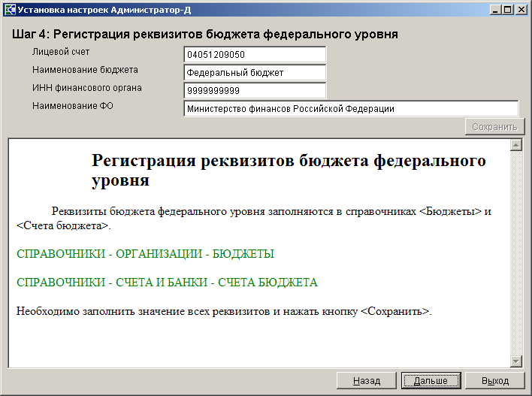Minimize the Установка настроек window
532x396 pixels.
click(495, 10)
